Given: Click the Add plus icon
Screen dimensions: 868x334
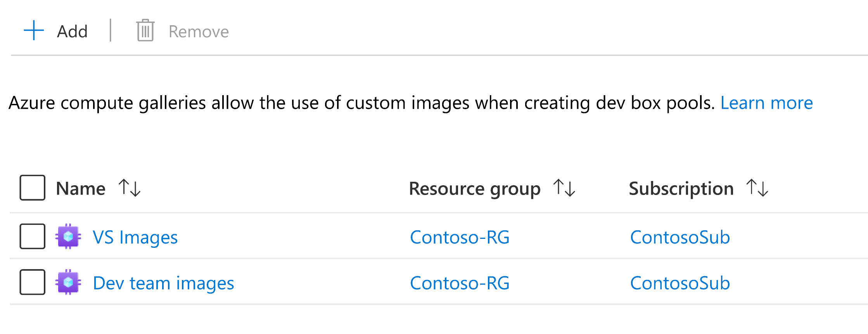Looking at the screenshot, I should tap(33, 31).
